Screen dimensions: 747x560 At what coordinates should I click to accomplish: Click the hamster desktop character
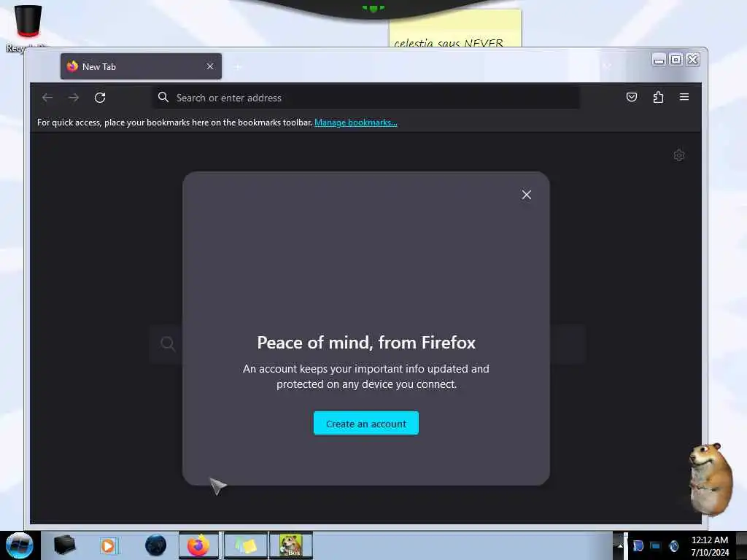(711, 479)
